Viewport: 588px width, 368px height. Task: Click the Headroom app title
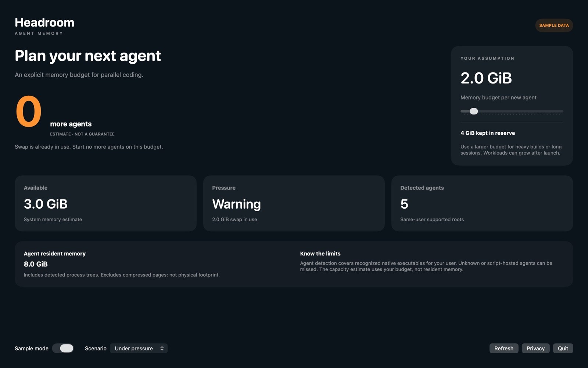click(44, 22)
